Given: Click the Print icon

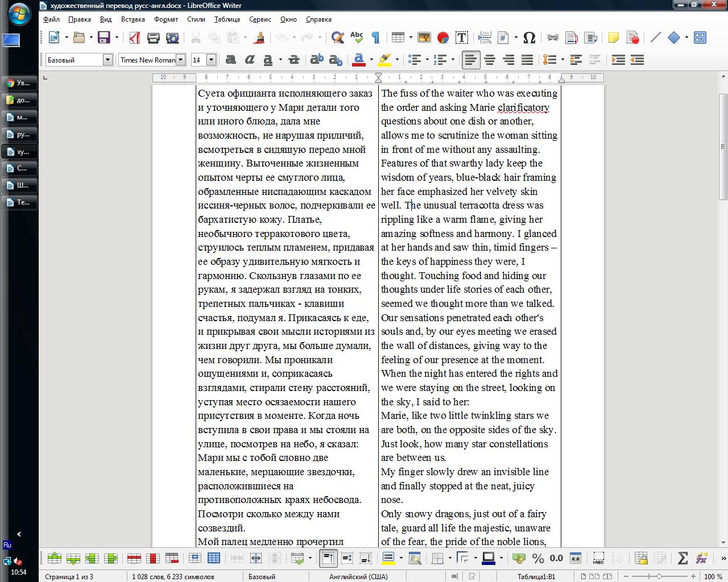Looking at the screenshot, I should [153, 38].
